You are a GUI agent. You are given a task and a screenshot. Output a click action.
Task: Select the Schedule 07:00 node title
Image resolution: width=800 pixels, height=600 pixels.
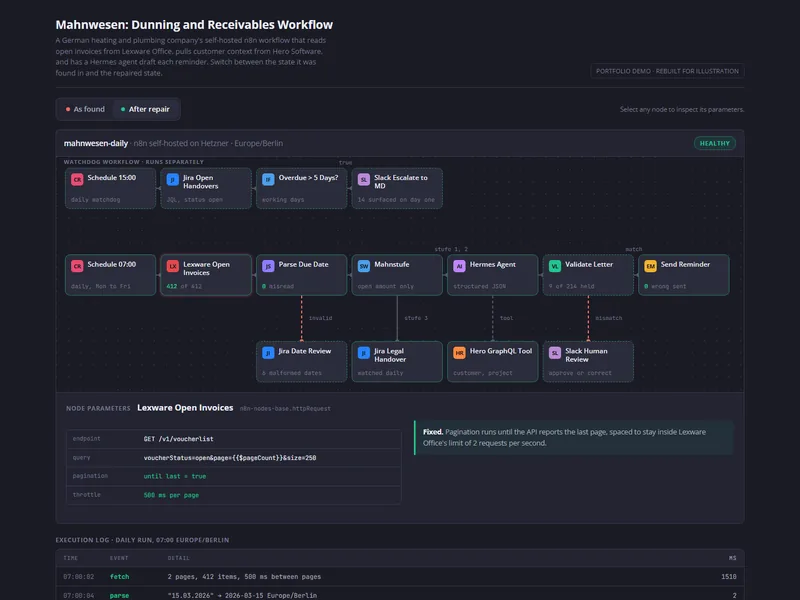pyautogui.click(x=112, y=264)
